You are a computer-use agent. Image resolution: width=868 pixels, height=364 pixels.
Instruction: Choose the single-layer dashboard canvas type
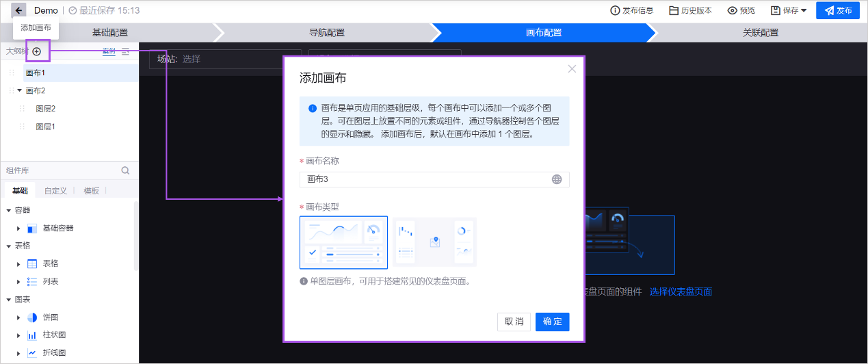[343, 242]
